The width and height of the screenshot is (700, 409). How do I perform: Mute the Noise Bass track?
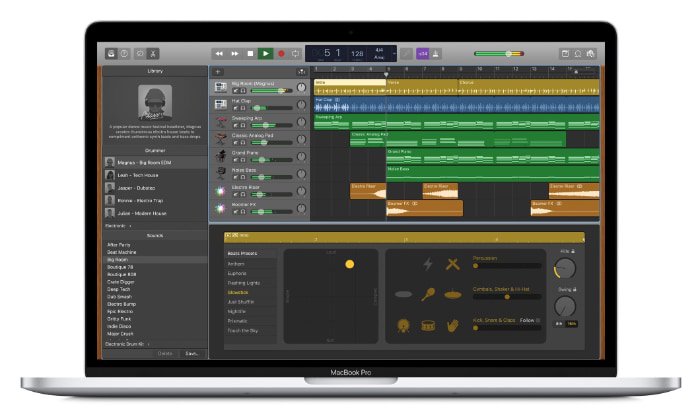[236, 177]
